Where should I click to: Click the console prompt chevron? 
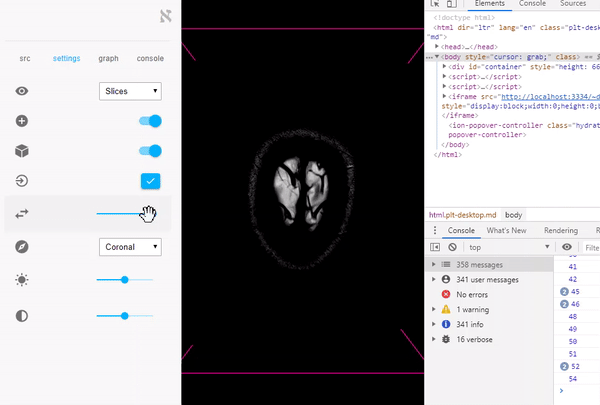tap(561, 391)
